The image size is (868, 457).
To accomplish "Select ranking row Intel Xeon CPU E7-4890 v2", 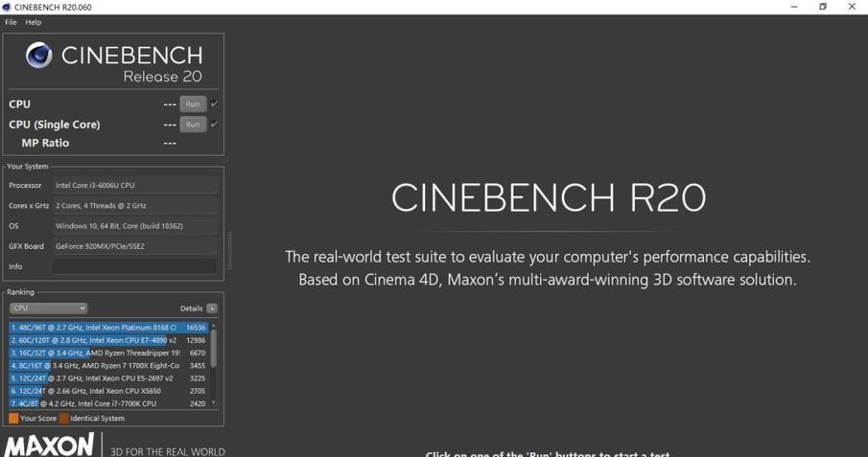I will pos(108,340).
